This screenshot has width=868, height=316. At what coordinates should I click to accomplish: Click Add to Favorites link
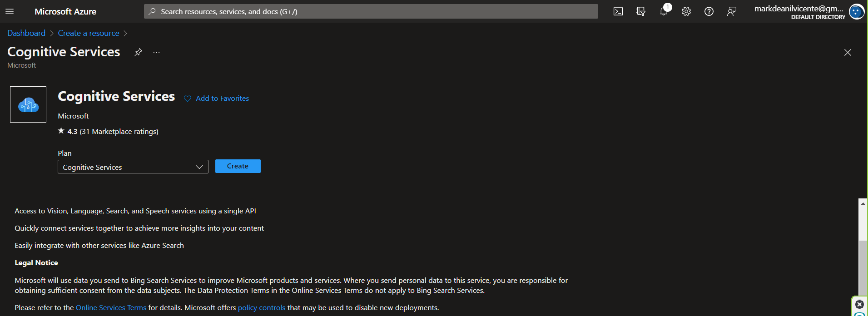[222, 98]
